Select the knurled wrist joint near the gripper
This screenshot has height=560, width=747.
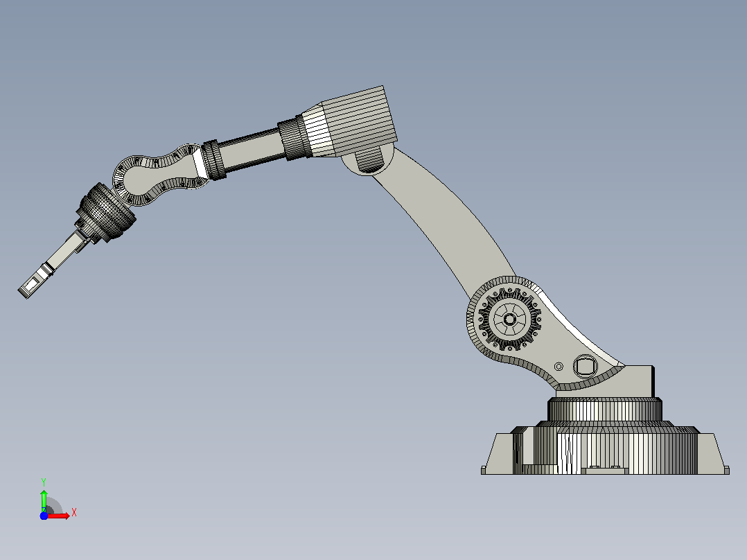click(x=107, y=211)
